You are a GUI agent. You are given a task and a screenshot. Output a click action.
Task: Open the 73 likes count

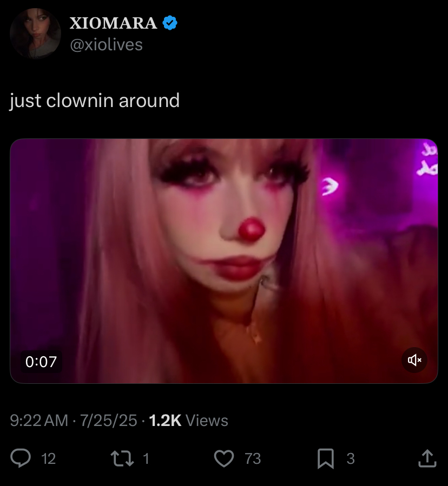tap(253, 459)
